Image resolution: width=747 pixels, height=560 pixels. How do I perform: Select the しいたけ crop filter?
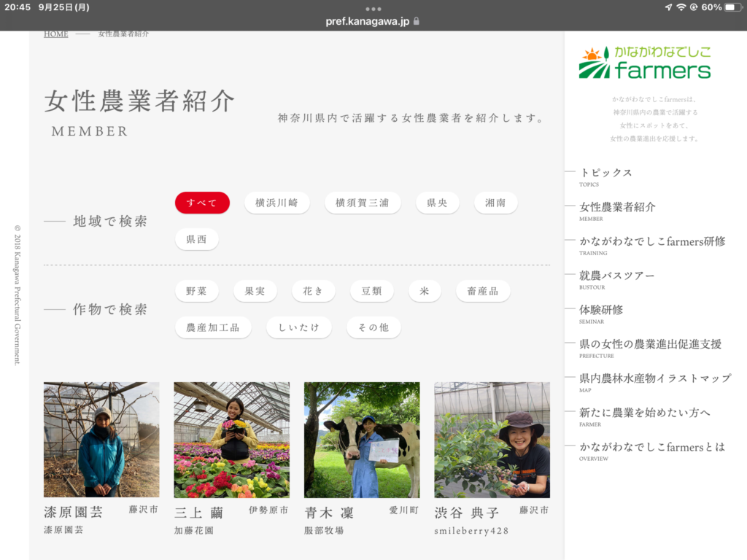click(298, 327)
